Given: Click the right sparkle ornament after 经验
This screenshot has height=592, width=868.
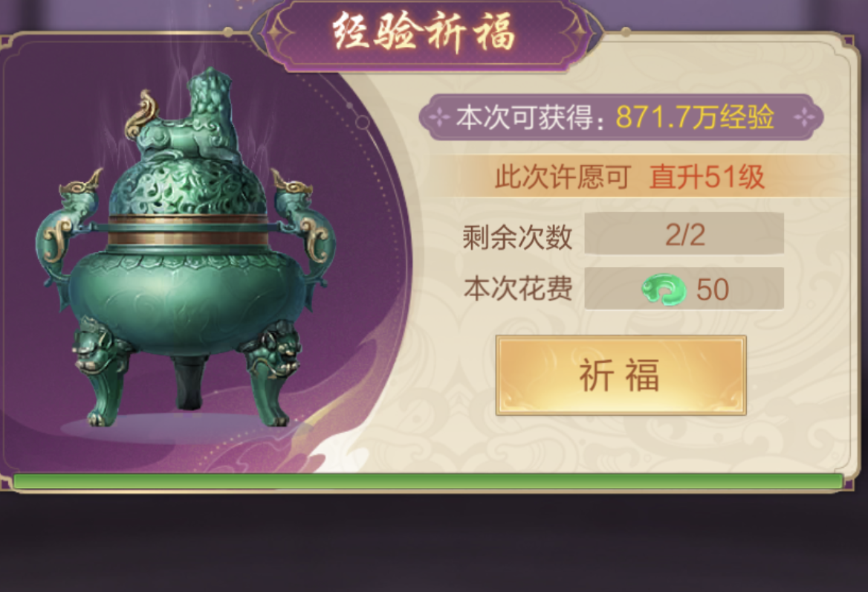Looking at the screenshot, I should (x=804, y=118).
